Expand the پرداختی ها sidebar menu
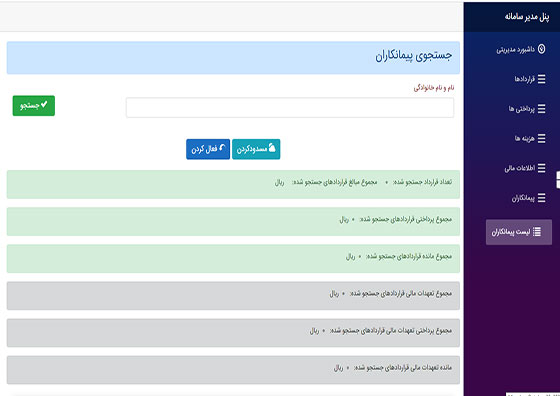Screen dimensions: 560x396 click(527, 109)
